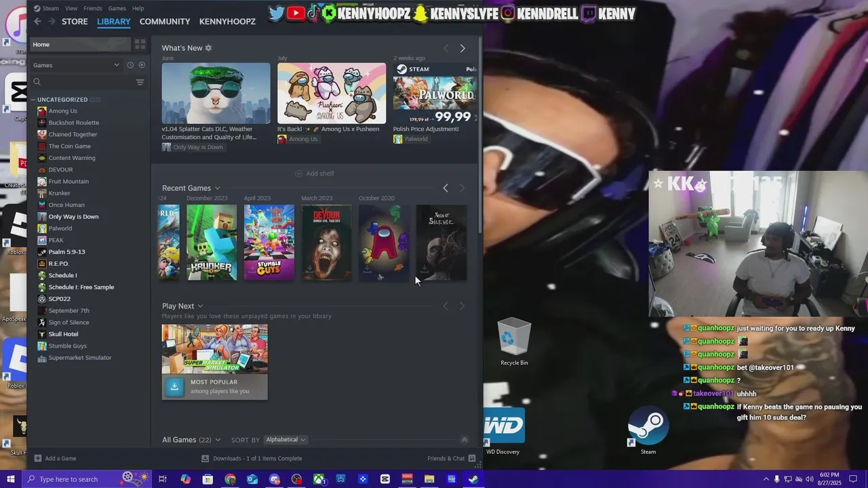Show previous Recent Games with left arrow
This screenshot has width=868, height=488.
click(x=446, y=188)
